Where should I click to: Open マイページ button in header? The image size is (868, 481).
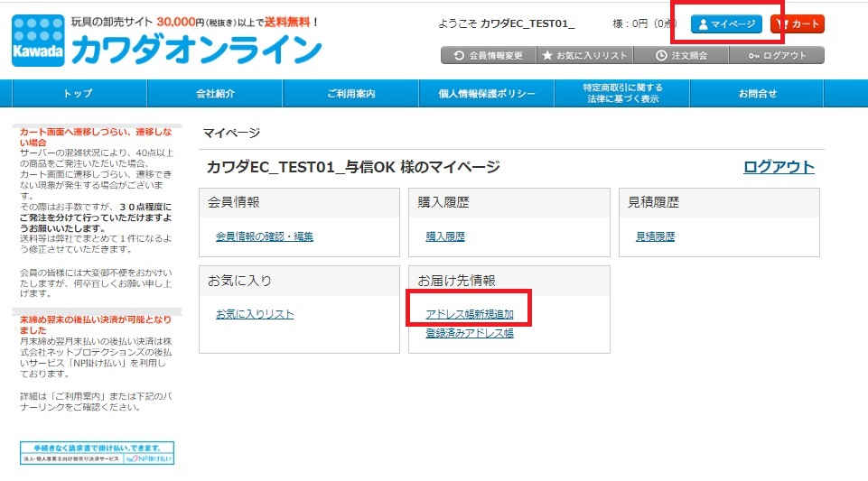(x=726, y=24)
